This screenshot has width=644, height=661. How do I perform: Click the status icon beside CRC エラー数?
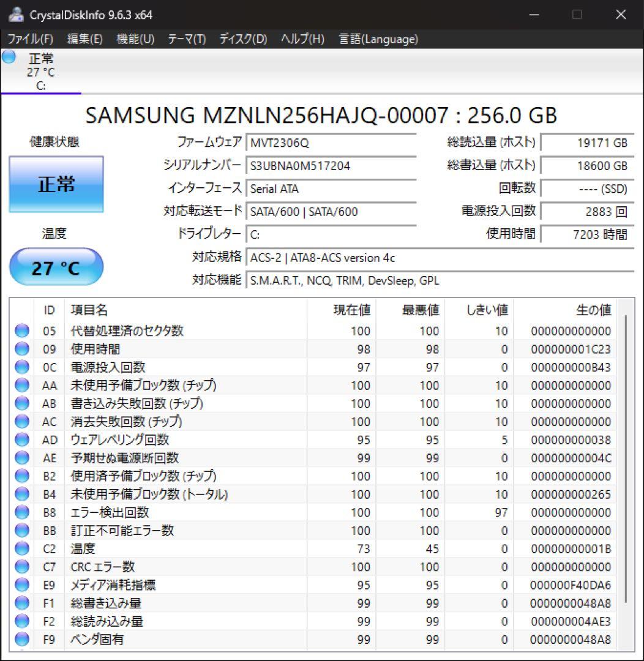point(21,567)
